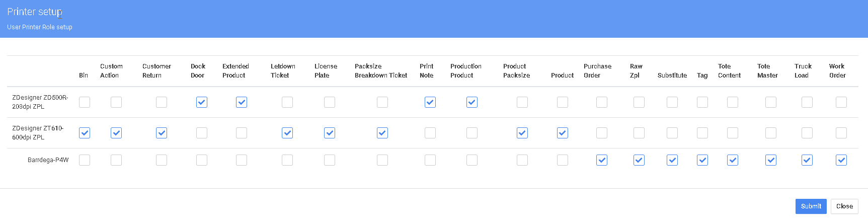This screenshot has height=223, width=868.
Task: Enable Bin for Barrdega-P4W printer
Action: (85, 160)
